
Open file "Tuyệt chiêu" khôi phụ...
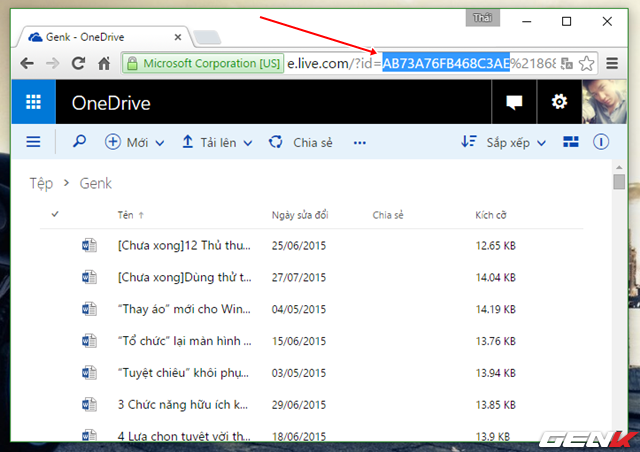coord(183,372)
